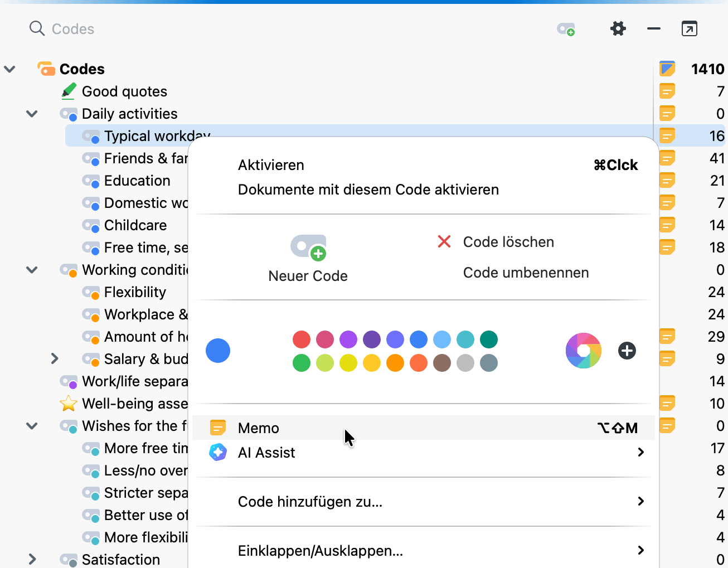Click the green highlighter icon for Good quotes
Image resolution: width=728 pixels, height=568 pixels.
coord(69,91)
